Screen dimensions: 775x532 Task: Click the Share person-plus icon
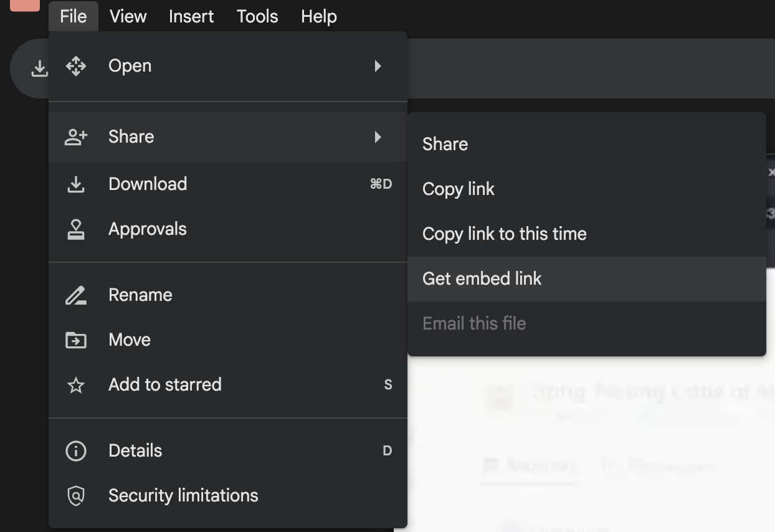76,137
